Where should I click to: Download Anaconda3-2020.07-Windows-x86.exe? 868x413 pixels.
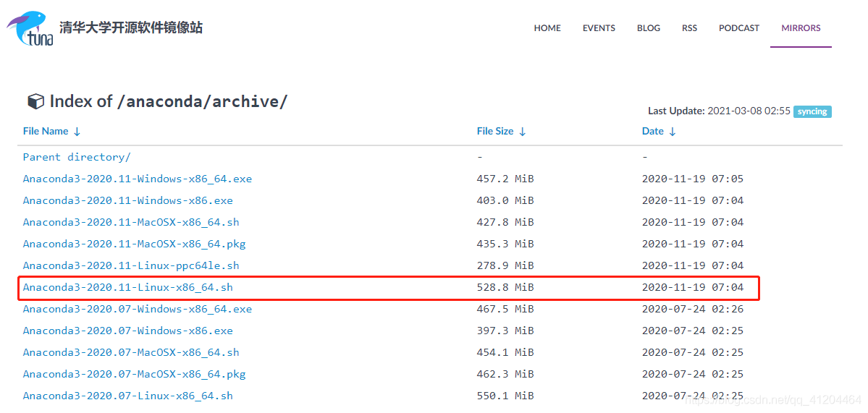click(128, 331)
